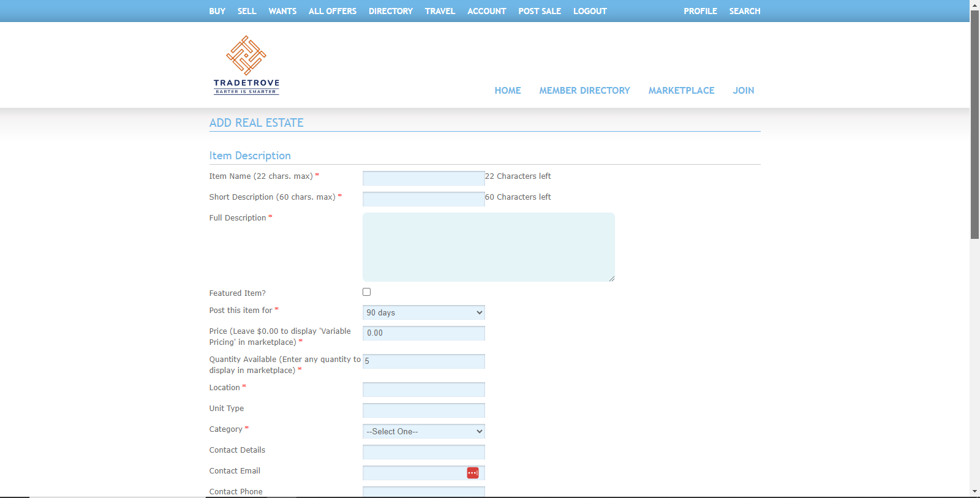
Task: Open SEARCH from the top bar
Action: (x=744, y=11)
